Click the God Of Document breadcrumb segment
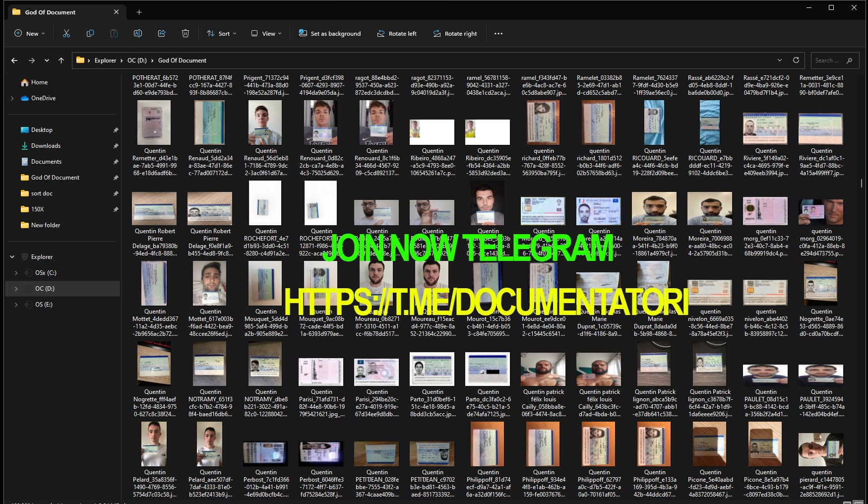The height and width of the screenshot is (504, 868). tap(182, 61)
